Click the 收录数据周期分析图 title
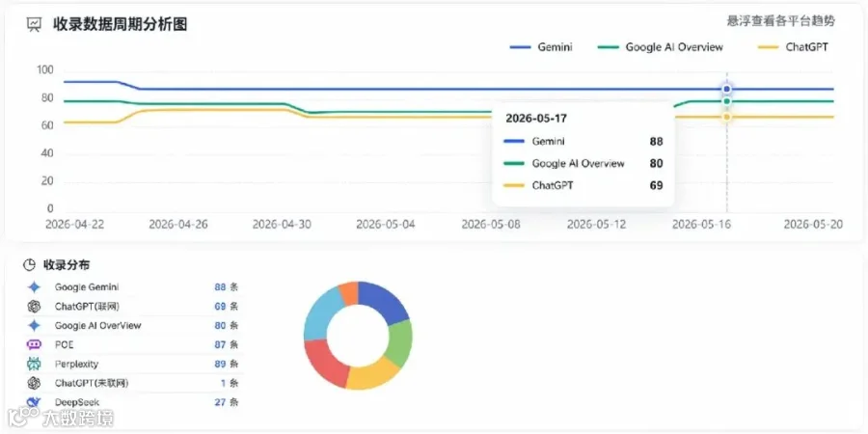Screen dimensions: 868x434 tap(121, 24)
